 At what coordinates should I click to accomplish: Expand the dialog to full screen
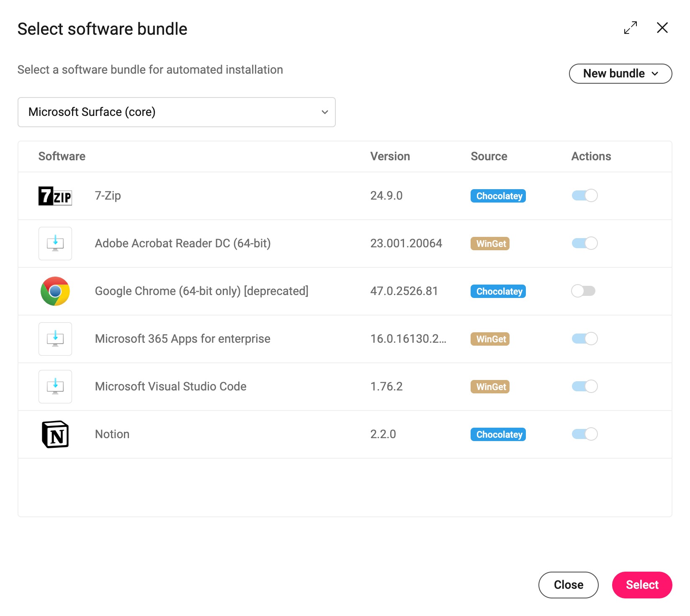pyautogui.click(x=631, y=28)
